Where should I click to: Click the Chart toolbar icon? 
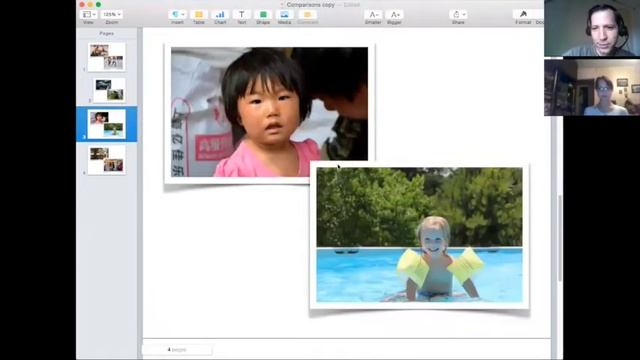click(x=220, y=15)
